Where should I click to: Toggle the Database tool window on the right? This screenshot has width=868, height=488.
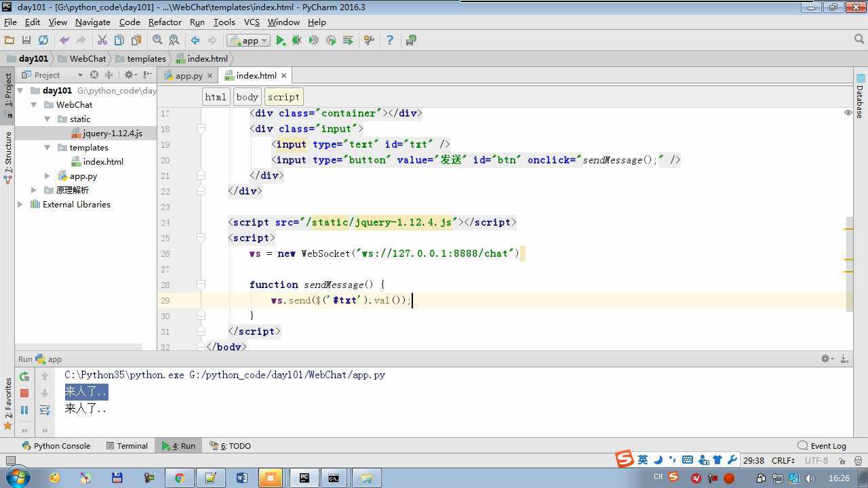coord(860,96)
